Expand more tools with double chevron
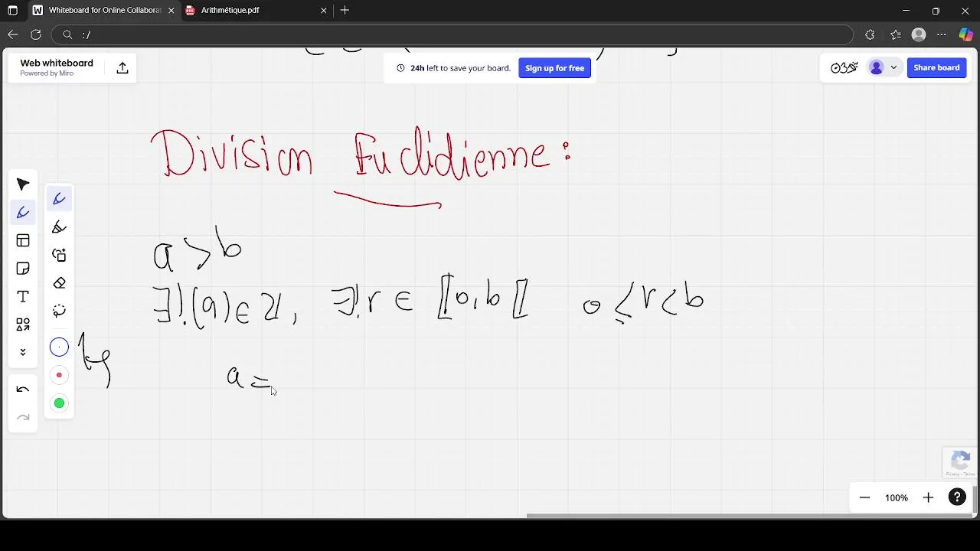The width and height of the screenshot is (980, 551). point(23,352)
